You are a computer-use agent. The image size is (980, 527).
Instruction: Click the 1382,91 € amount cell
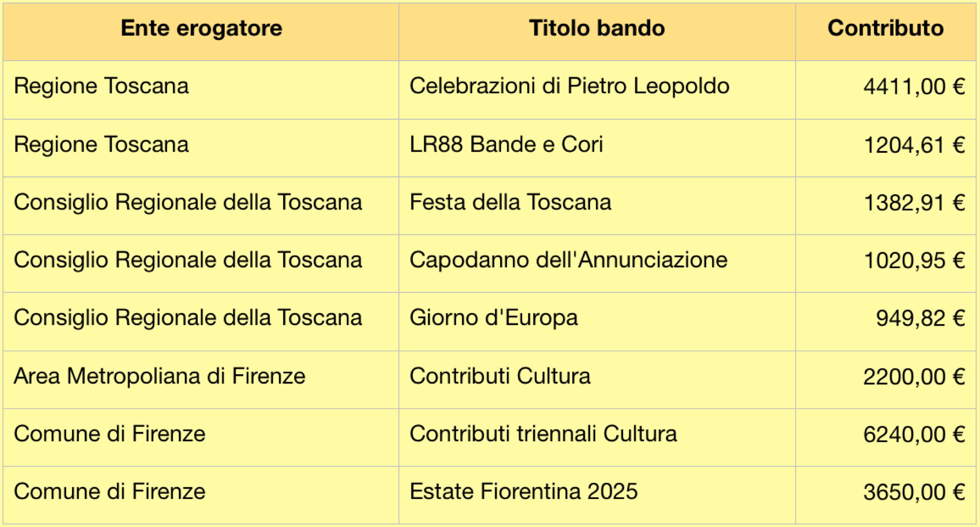[x=914, y=203]
